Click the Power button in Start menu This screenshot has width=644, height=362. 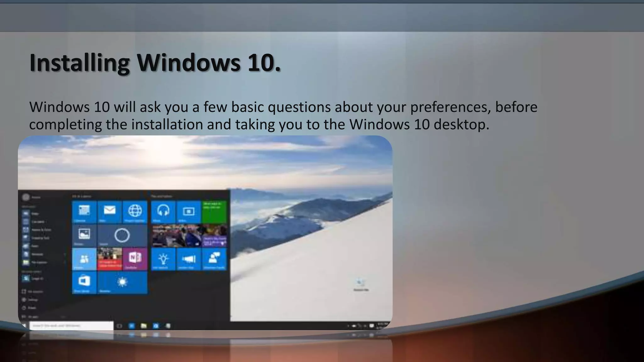tap(29, 308)
